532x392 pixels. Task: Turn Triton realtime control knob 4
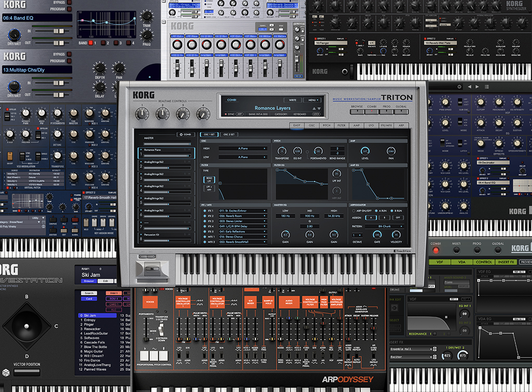(203, 114)
